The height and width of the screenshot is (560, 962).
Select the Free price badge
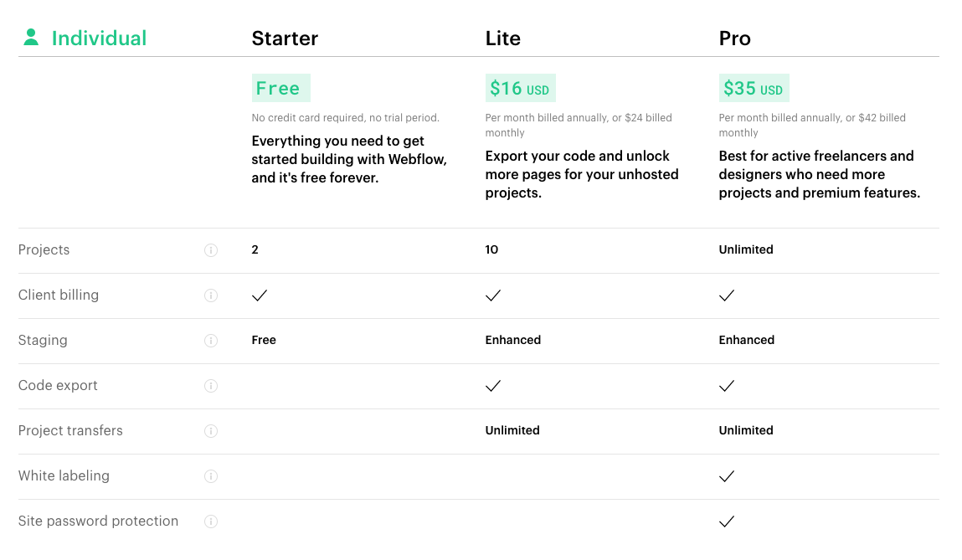(x=280, y=88)
